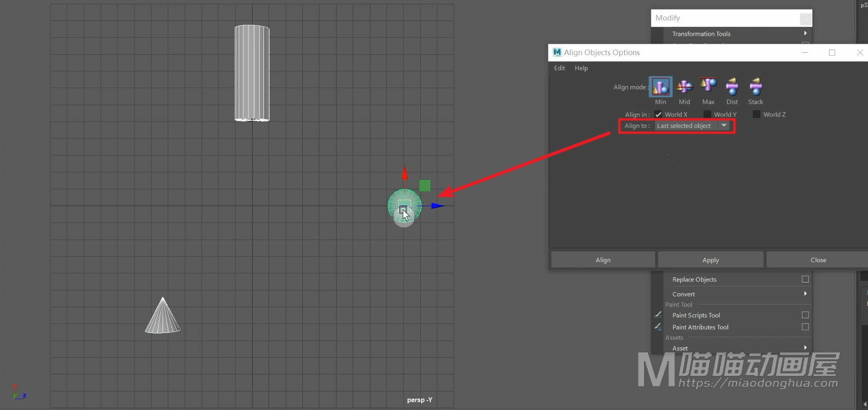The width and height of the screenshot is (868, 410).
Task: Click the persp -Y camera label
Action: point(420,400)
